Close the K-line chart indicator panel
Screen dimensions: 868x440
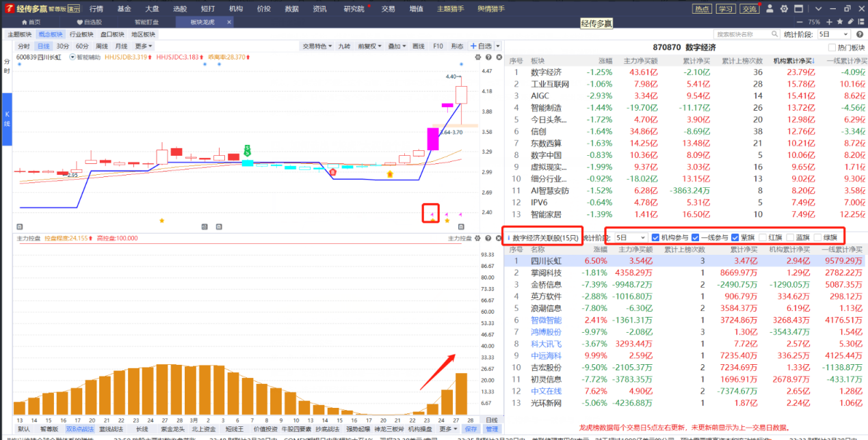click(x=498, y=57)
